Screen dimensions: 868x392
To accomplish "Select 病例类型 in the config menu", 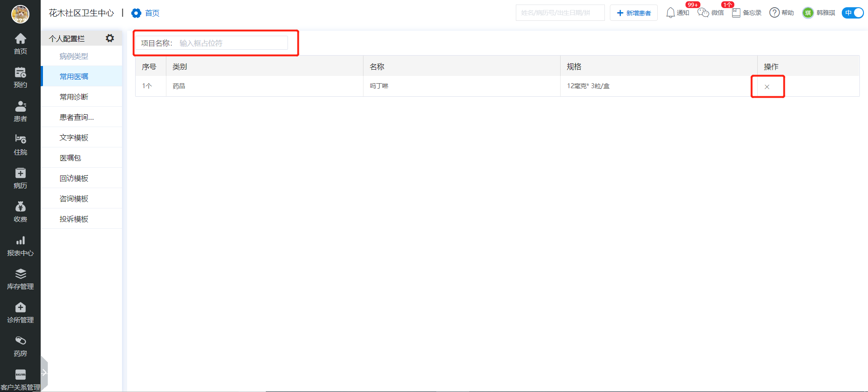I will click(x=81, y=56).
